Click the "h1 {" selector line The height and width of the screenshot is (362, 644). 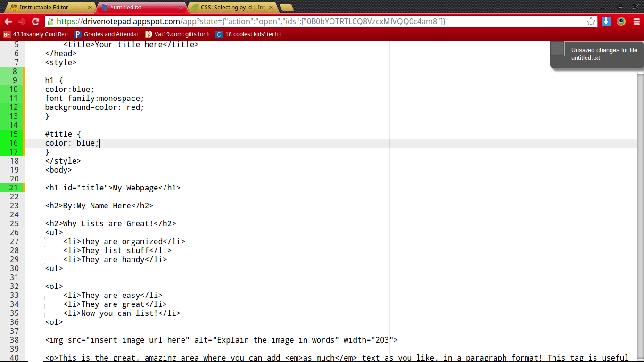[54, 81]
